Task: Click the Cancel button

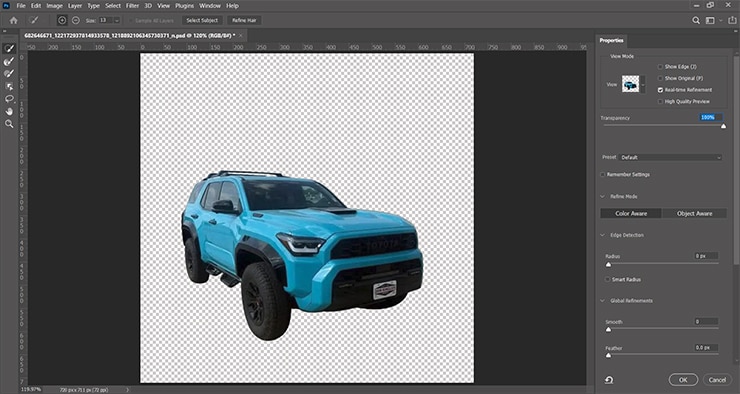Action: click(x=717, y=379)
